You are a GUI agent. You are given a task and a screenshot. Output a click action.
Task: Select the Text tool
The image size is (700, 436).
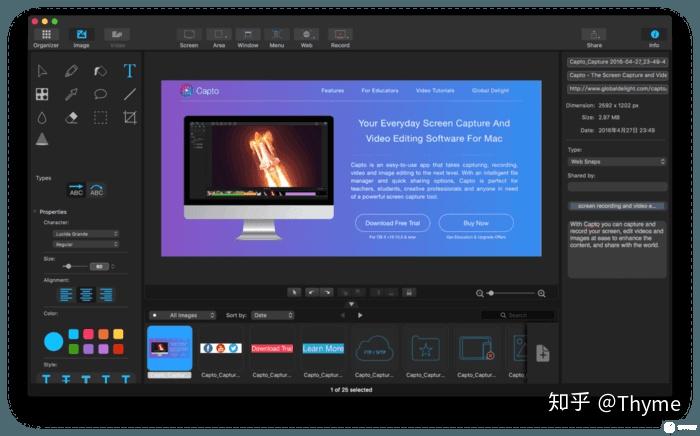tap(129, 71)
